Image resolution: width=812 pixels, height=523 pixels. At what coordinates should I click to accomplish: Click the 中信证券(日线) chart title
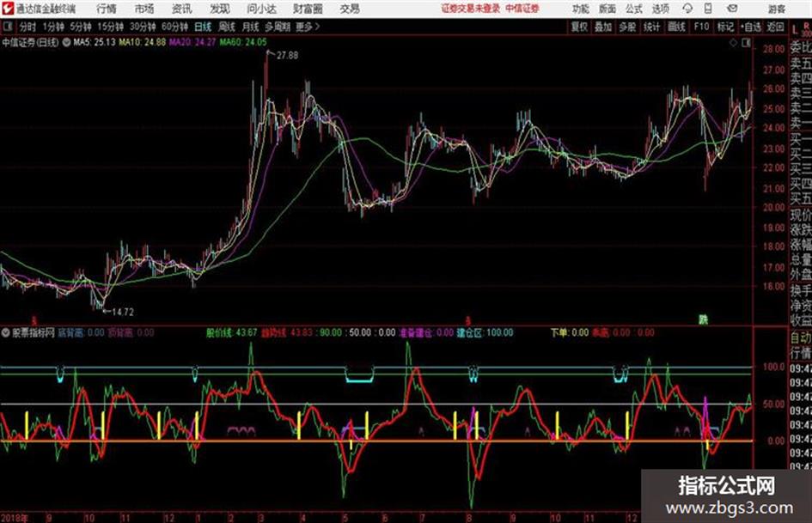[31, 42]
